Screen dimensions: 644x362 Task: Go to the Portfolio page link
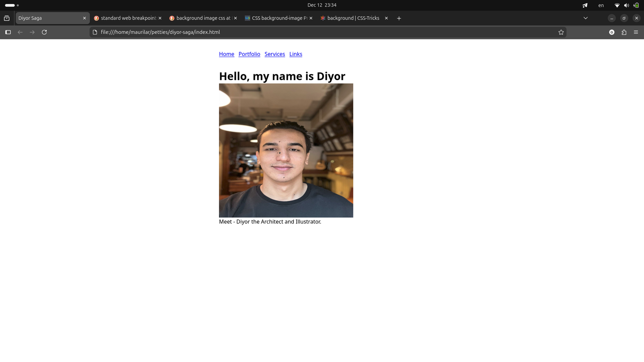pos(249,54)
